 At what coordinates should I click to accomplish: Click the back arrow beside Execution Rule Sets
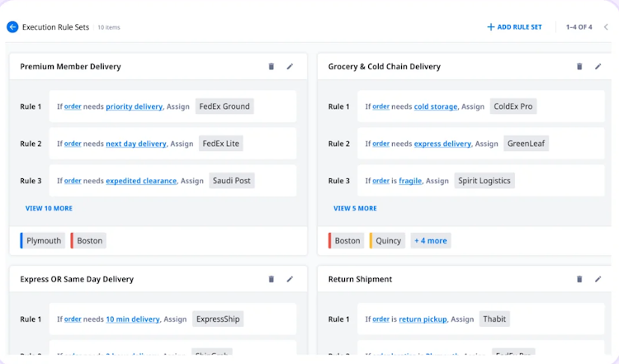click(x=12, y=27)
